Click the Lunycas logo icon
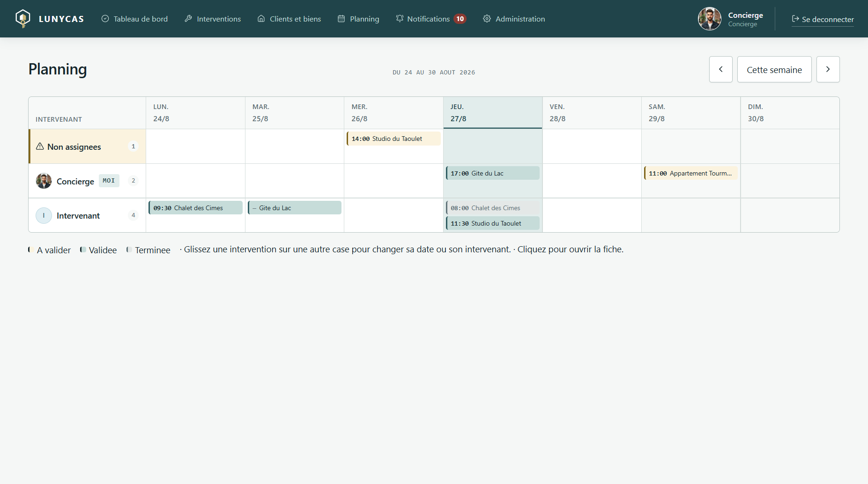Image resolution: width=868 pixels, height=484 pixels. pos(22,19)
